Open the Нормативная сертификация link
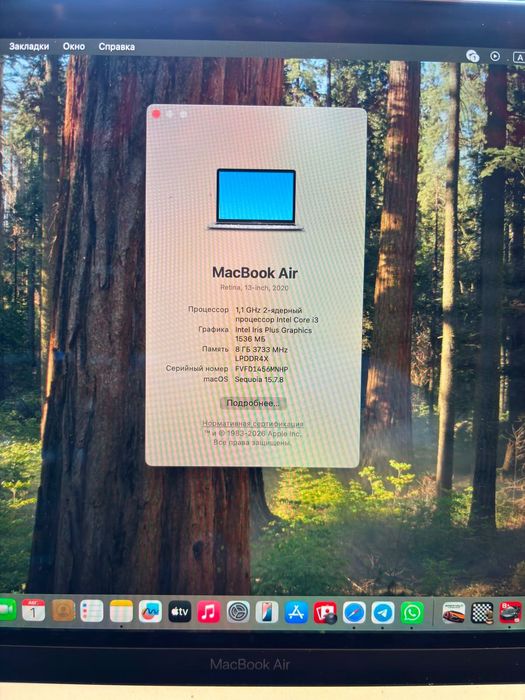 253,423
